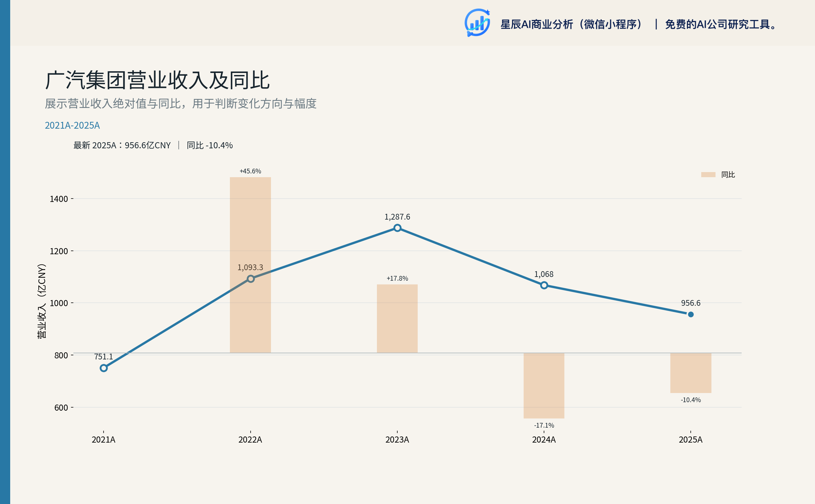The image size is (815, 504).
Task: Click the 2024A axis label
Action: pos(544,440)
